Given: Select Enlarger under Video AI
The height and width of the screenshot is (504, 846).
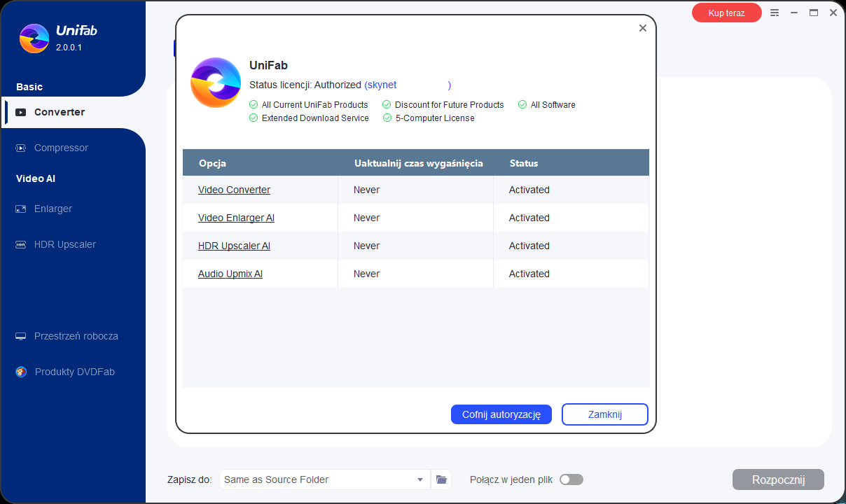Looking at the screenshot, I should tap(53, 209).
